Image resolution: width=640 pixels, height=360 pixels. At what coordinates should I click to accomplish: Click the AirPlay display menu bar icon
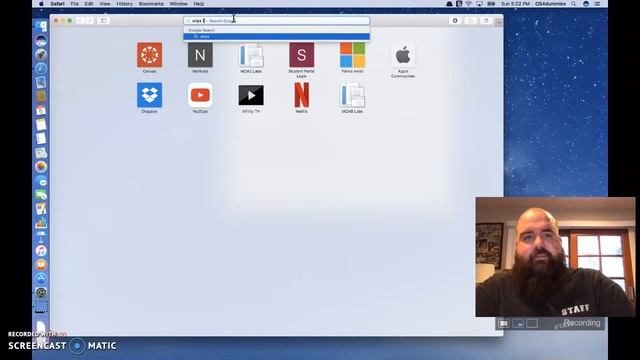pos(480,4)
